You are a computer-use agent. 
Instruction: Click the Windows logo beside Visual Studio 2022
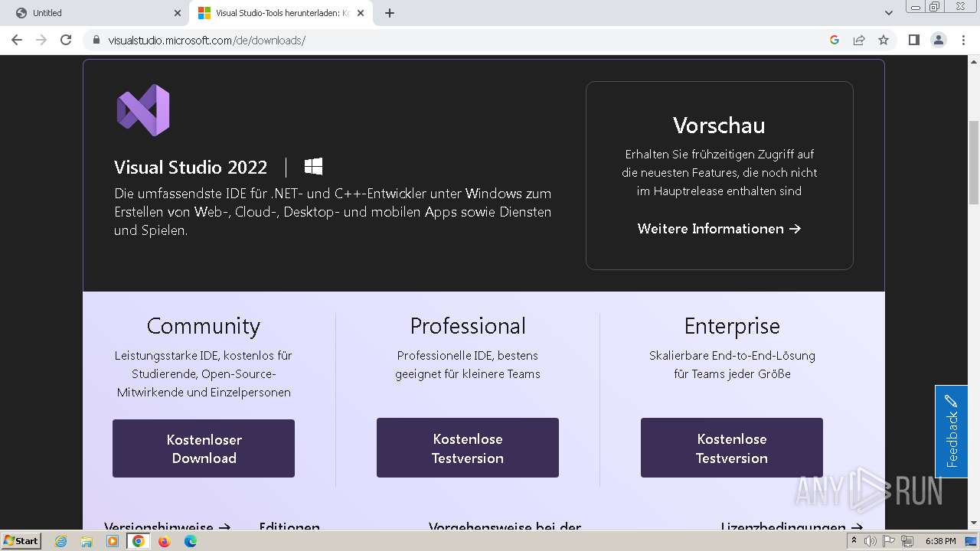click(x=313, y=166)
